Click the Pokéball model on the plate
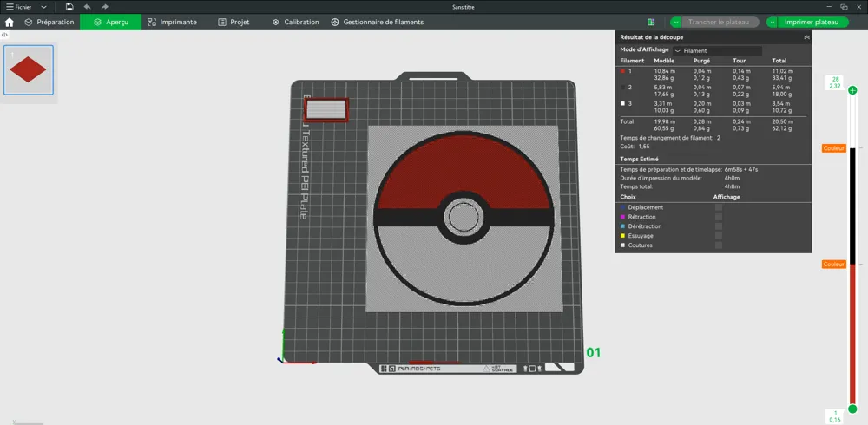868x425 pixels. 464,218
